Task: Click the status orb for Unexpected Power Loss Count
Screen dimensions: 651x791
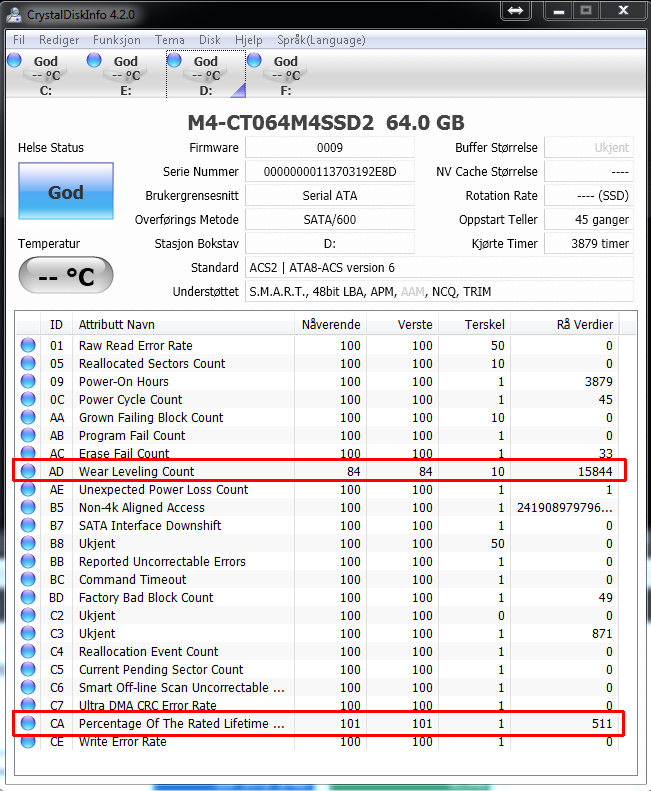Action: click(28, 489)
